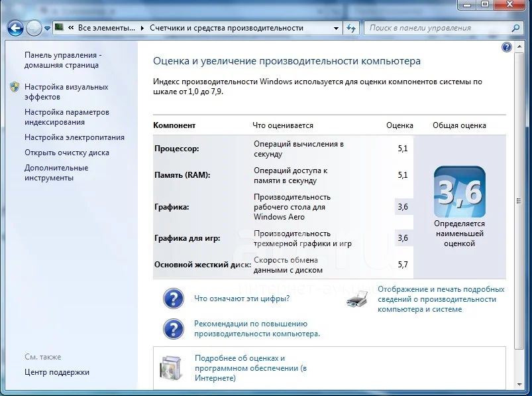Click the software box icon near online ratings
Viewport: 532px width, 396px height.
pyautogui.click(x=172, y=368)
